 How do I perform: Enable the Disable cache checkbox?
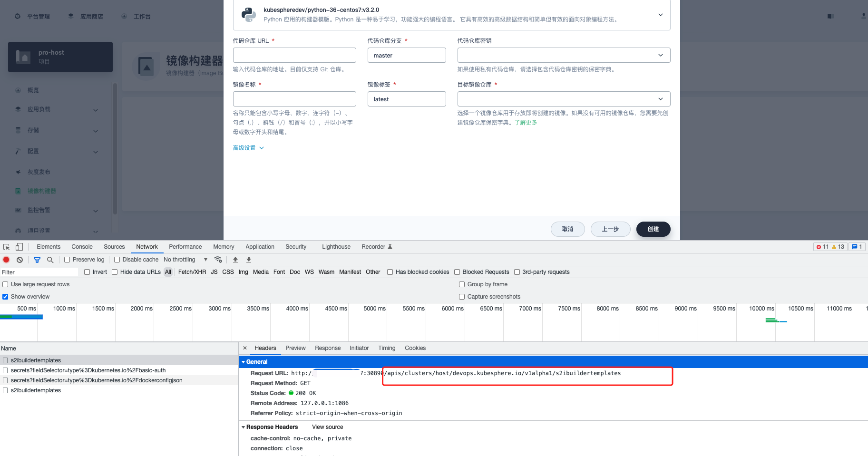coord(117,260)
